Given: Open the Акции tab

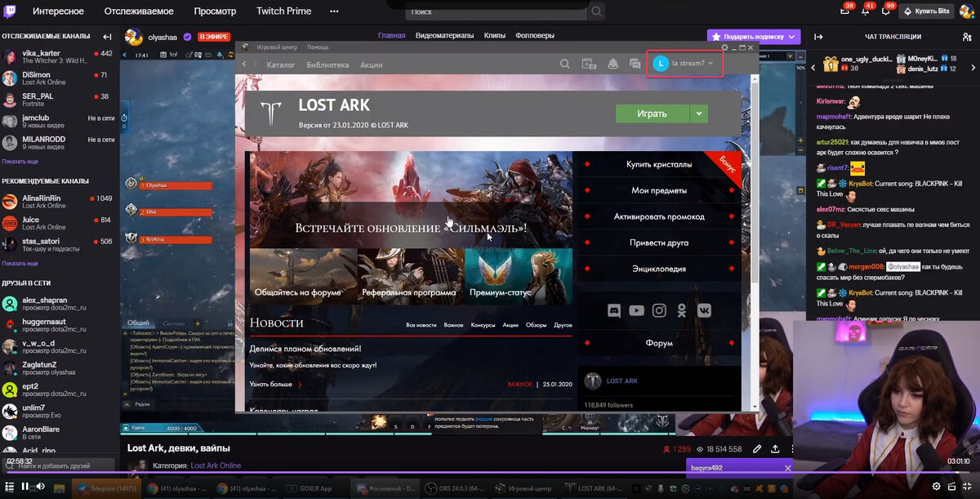Looking at the screenshot, I should (x=372, y=65).
